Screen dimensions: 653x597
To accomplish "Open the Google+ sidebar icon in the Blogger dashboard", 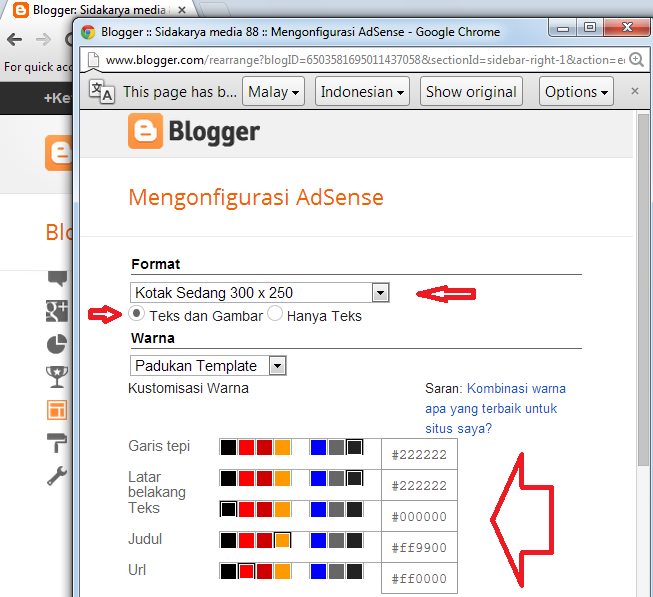I will [57, 311].
